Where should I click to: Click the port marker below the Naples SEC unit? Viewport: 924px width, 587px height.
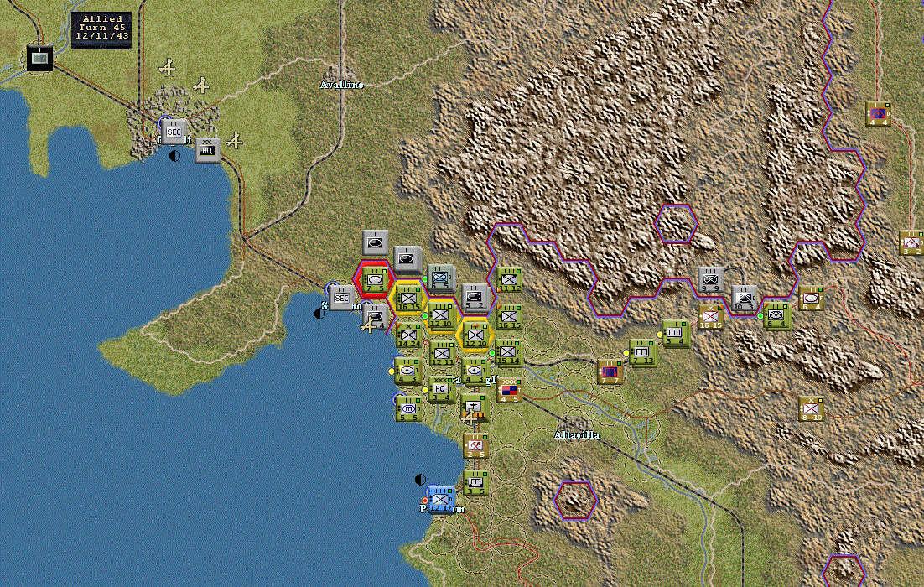(174, 156)
